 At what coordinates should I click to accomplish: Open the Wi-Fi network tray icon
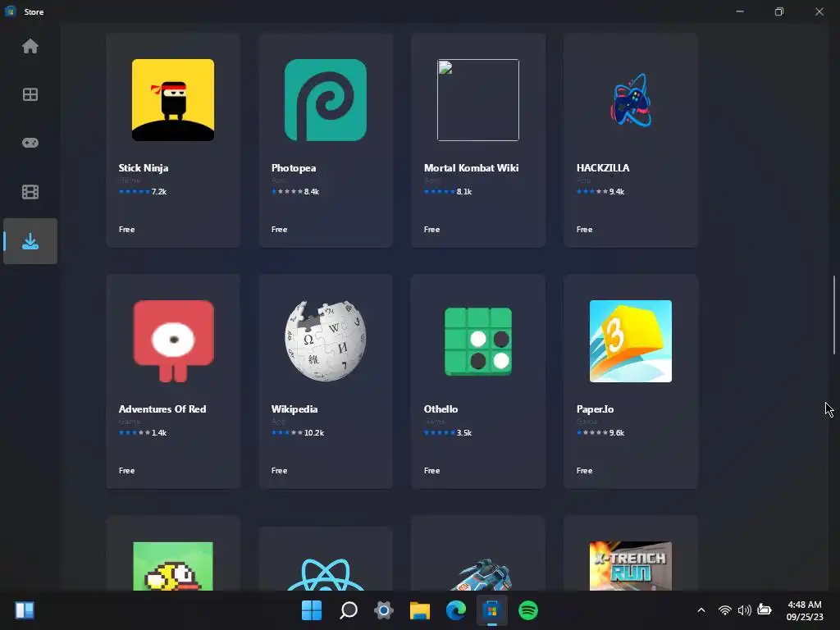(725, 610)
